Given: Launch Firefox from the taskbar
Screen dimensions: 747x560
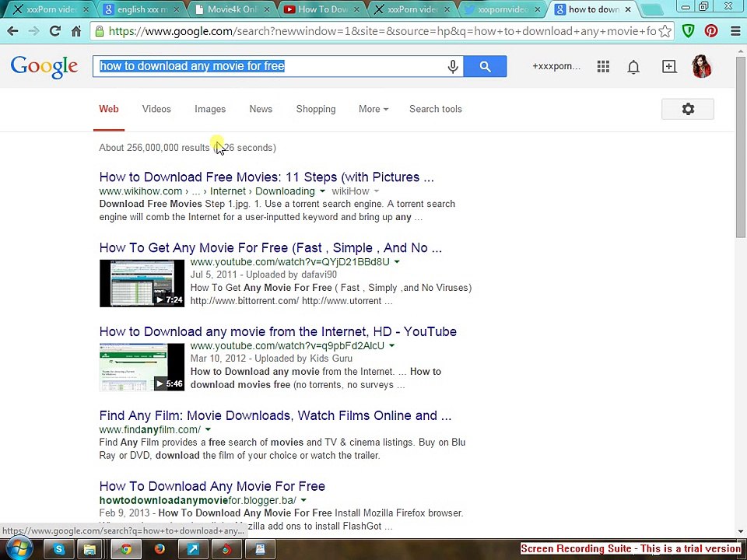Looking at the screenshot, I should coord(160,550).
